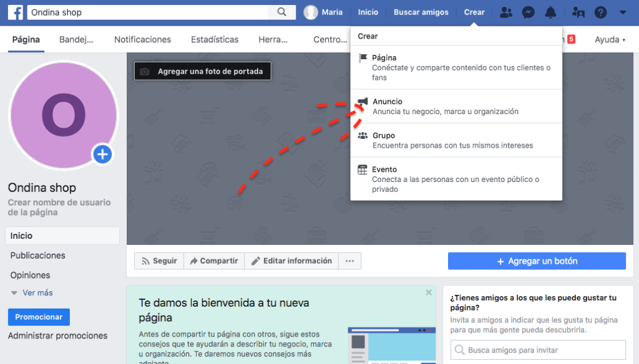
Task: Go to Inicio in top bar
Action: [x=368, y=12]
